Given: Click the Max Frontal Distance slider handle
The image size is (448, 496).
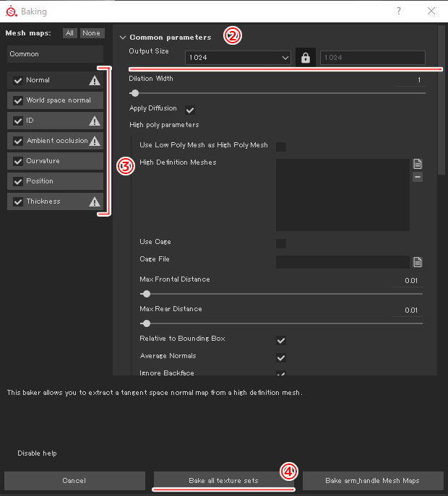Looking at the screenshot, I should [x=147, y=294].
